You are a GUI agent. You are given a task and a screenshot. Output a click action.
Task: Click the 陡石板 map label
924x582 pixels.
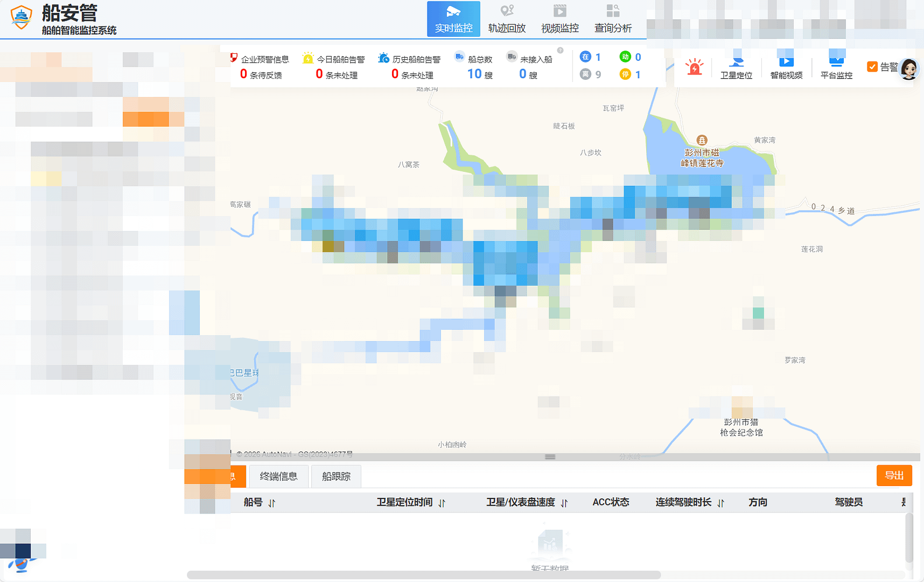point(564,126)
